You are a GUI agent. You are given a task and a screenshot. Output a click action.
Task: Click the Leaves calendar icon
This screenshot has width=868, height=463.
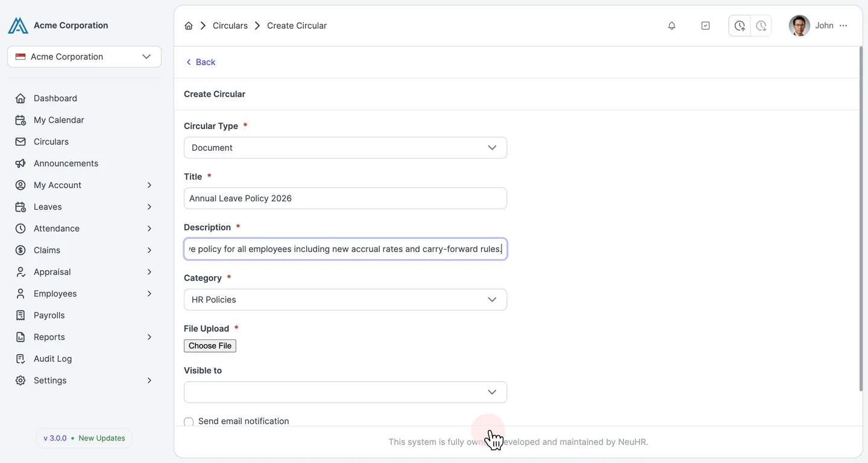pos(20,207)
